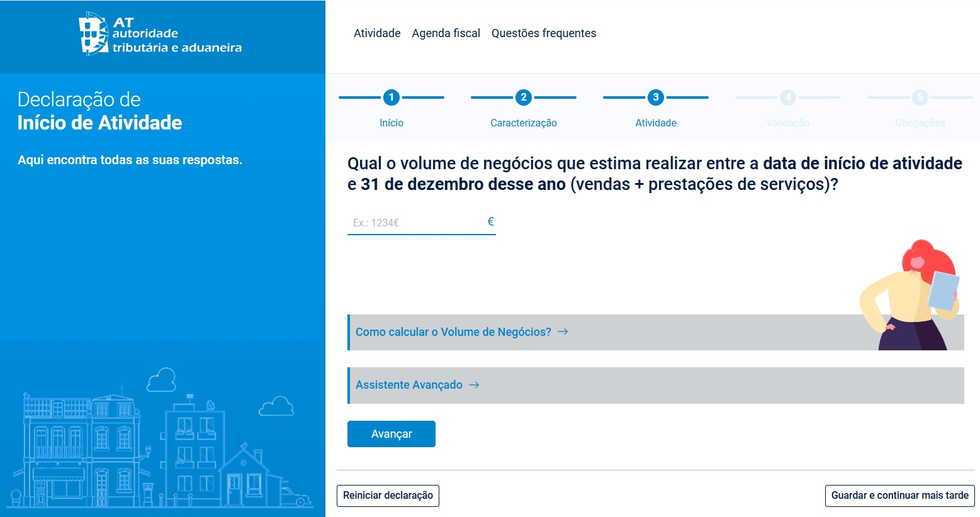This screenshot has width=980, height=517.
Task: Select step 5 Obrigações circle
Action: point(920,97)
